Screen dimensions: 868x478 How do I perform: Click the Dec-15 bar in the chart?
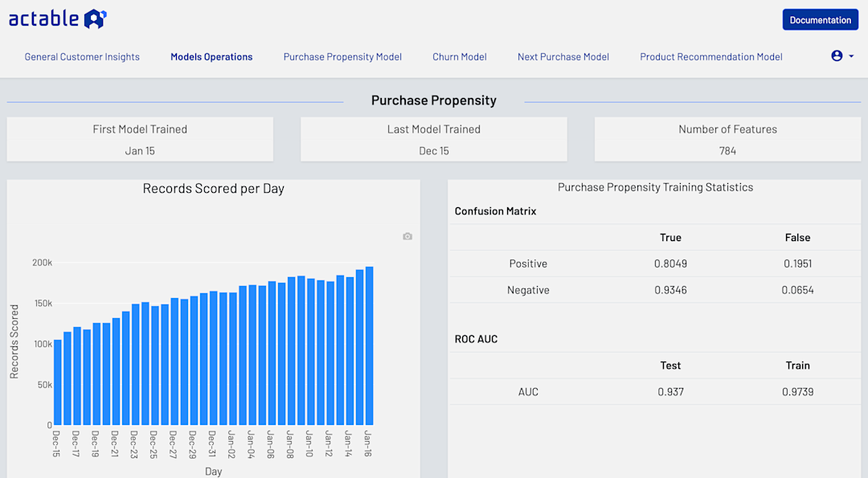tap(58, 382)
